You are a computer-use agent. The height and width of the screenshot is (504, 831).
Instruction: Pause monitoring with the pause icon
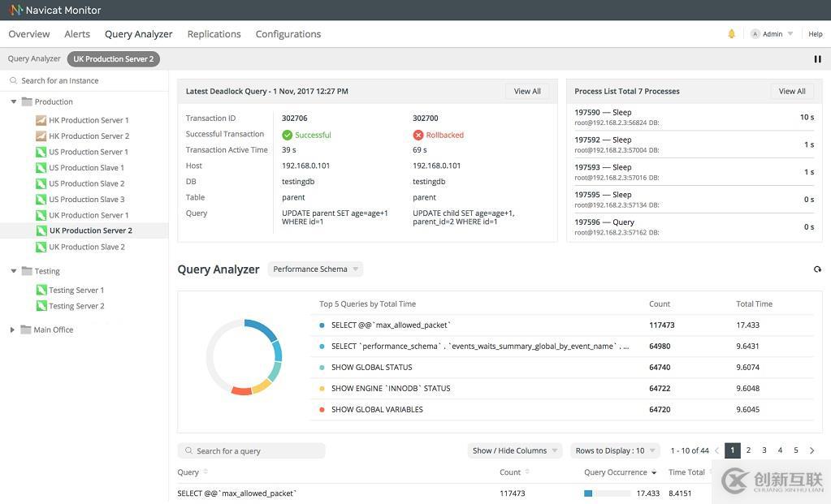818,59
